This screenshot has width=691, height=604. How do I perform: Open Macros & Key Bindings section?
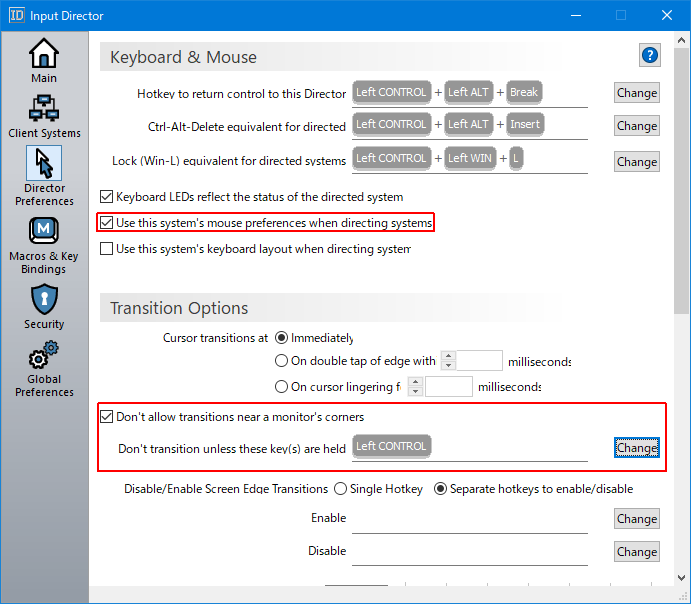[44, 243]
